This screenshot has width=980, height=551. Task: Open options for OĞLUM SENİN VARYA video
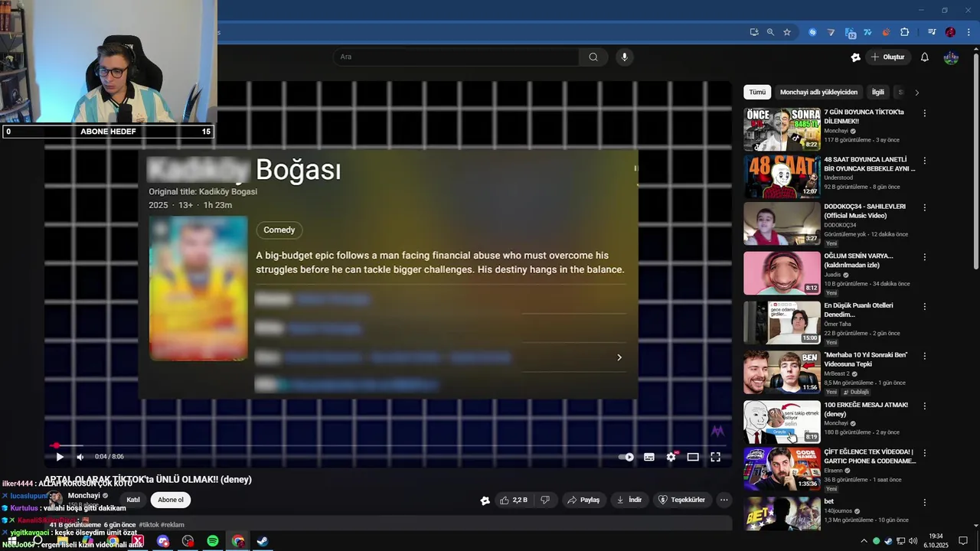click(925, 257)
